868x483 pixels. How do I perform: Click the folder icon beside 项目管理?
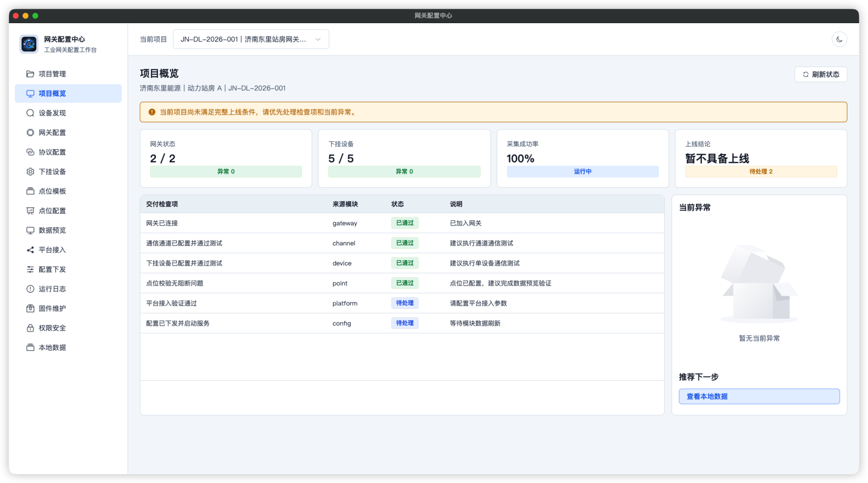point(30,74)
